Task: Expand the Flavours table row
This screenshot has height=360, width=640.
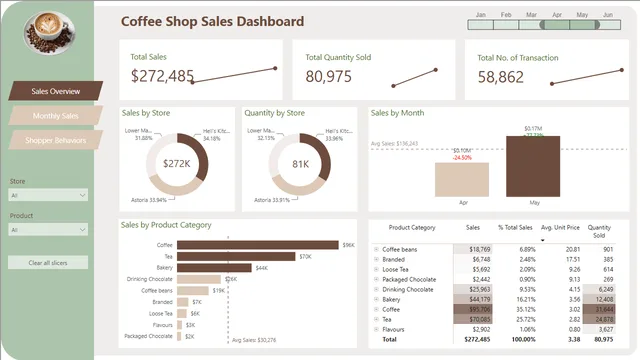Action: pos(376,329)
